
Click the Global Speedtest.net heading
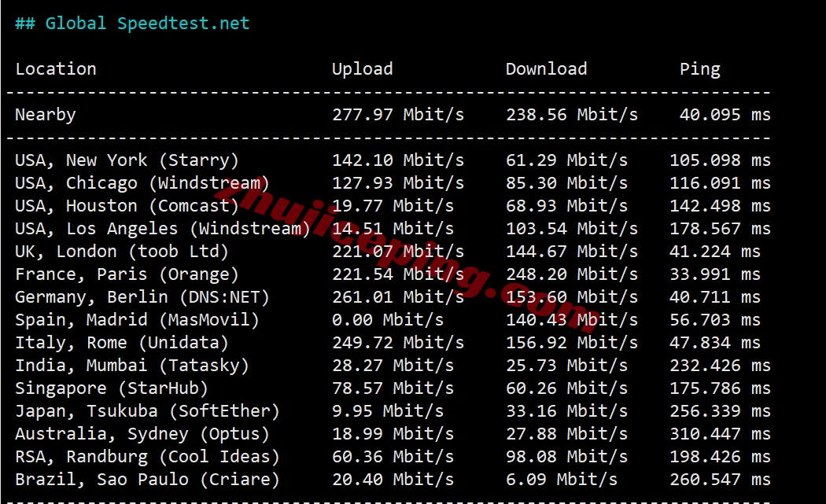tap(132, 23)
